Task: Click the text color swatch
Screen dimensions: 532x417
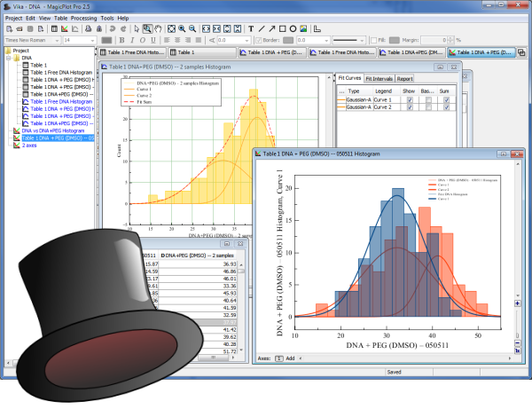Action: tap(106, 41)
